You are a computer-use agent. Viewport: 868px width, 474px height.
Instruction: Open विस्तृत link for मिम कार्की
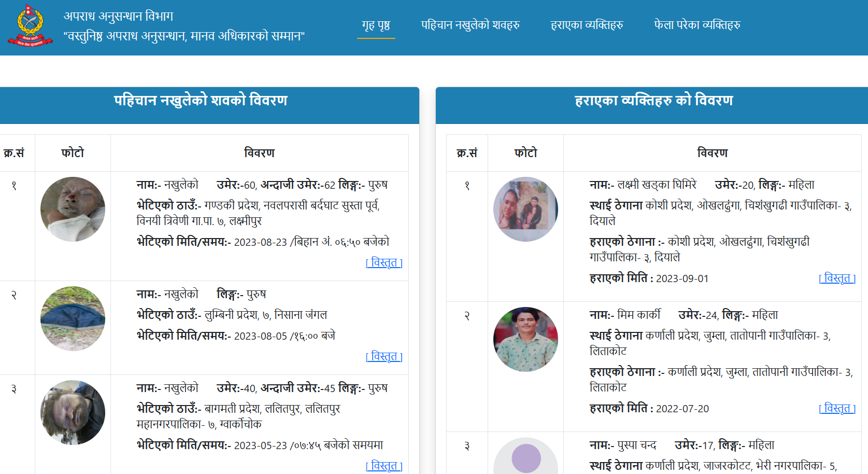pyautogui.click(x=837, y=408)
